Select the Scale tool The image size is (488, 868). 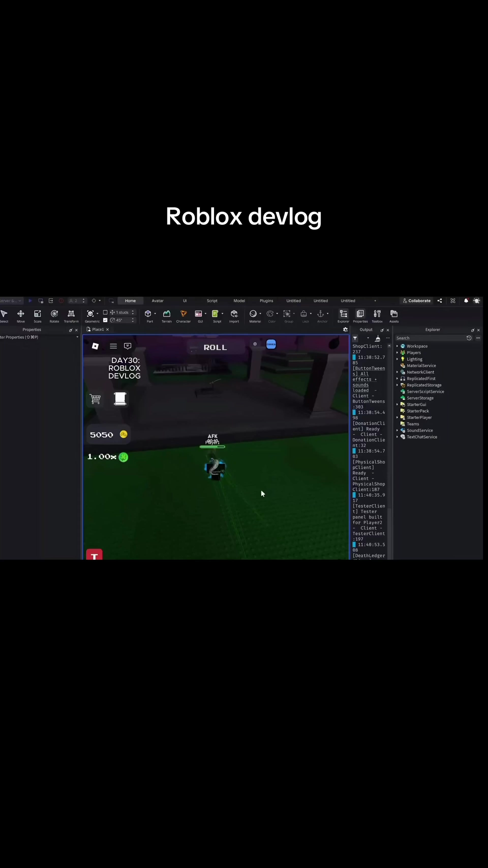tap(37, 316)
